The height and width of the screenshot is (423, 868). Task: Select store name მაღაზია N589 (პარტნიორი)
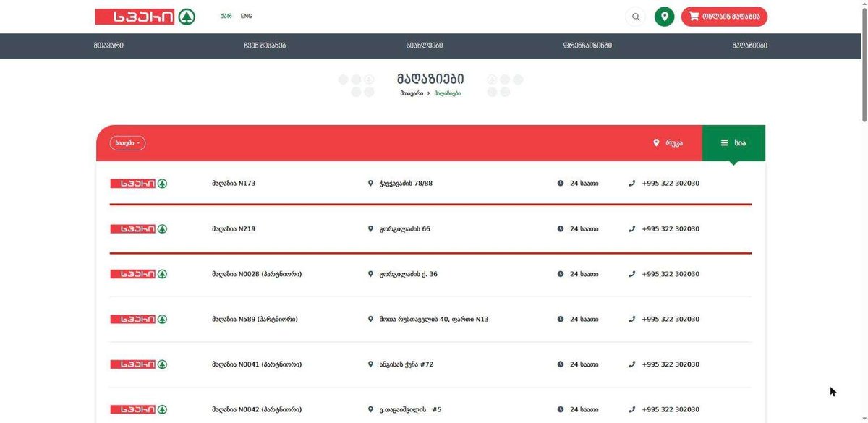pos(255,319)
